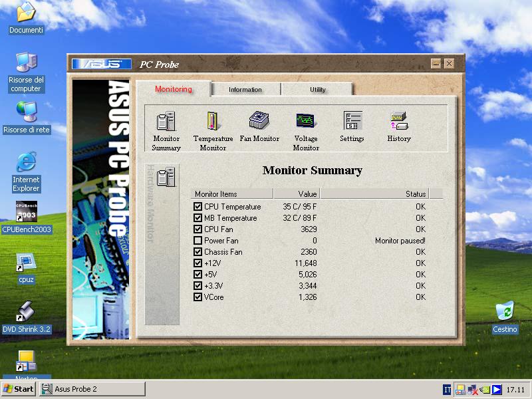Select the Documenti folder desktop icon

pos(26,12)
